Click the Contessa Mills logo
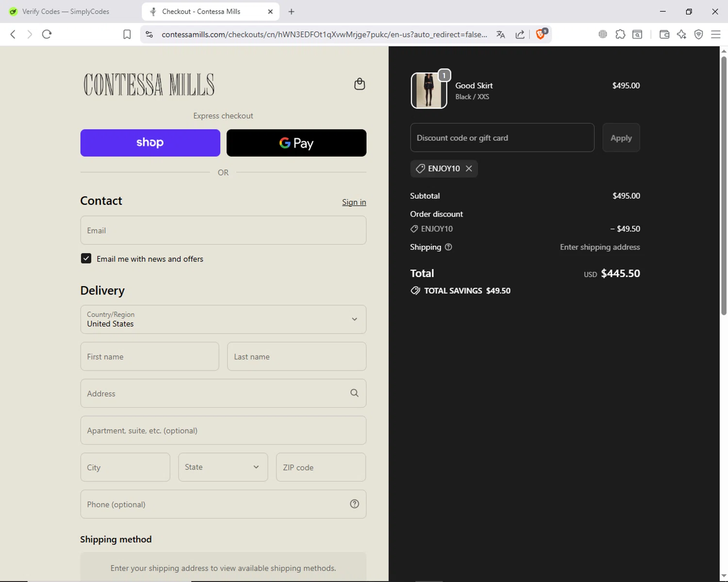728x582 pixels. pyautogui.click(x=149, y=84)
